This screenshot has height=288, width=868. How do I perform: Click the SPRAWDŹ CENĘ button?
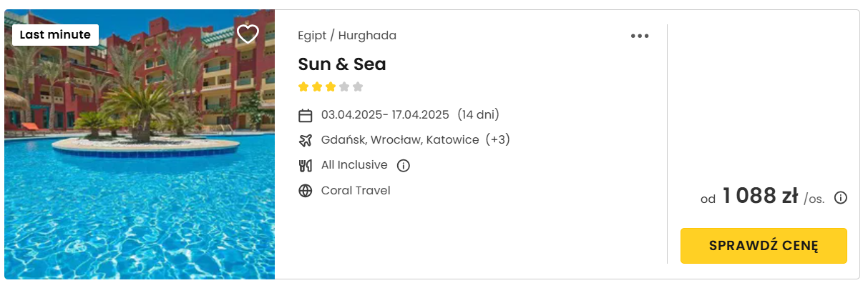(764, 246)
